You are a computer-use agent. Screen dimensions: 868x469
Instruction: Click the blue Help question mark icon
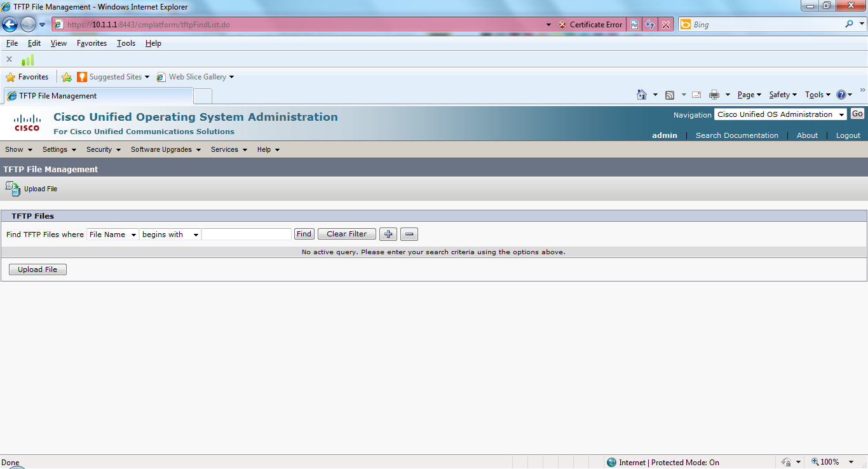(x=841, y=95)
